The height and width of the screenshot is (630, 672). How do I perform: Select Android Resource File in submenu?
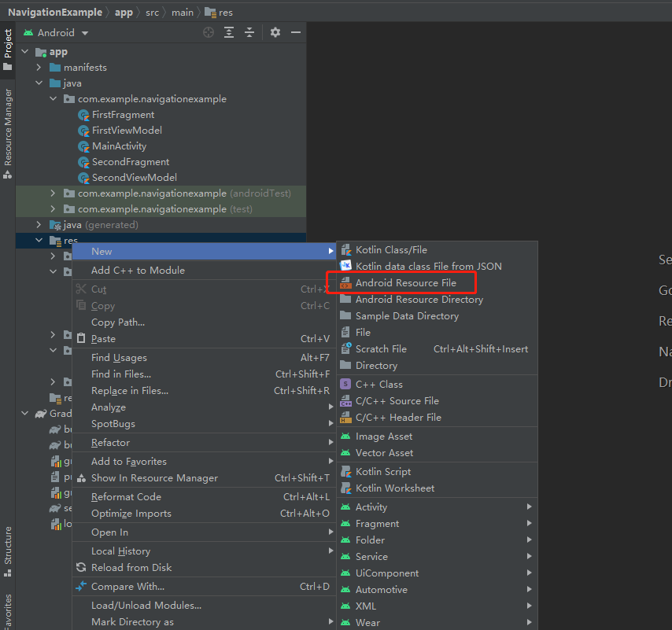(x=404, y=282)
